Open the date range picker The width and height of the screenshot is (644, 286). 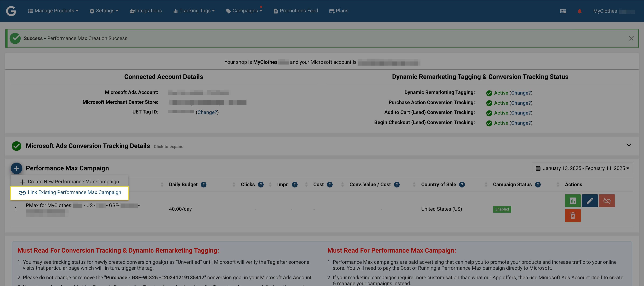(582, 168)
